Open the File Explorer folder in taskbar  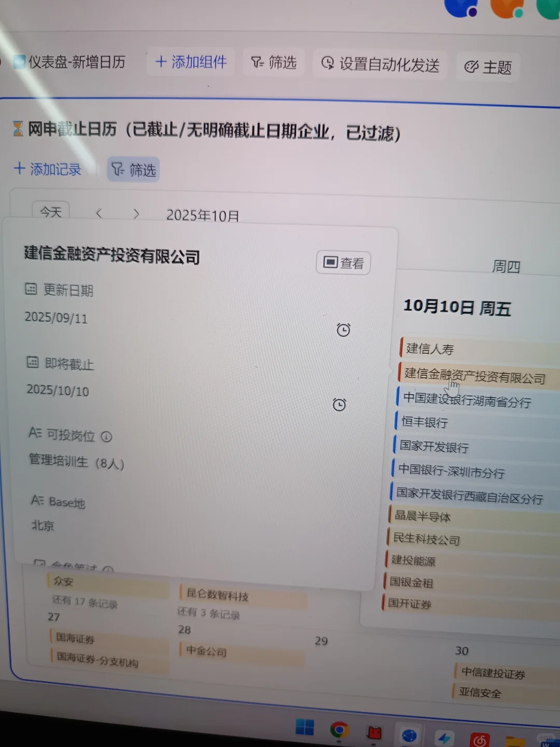click(515, 742)
